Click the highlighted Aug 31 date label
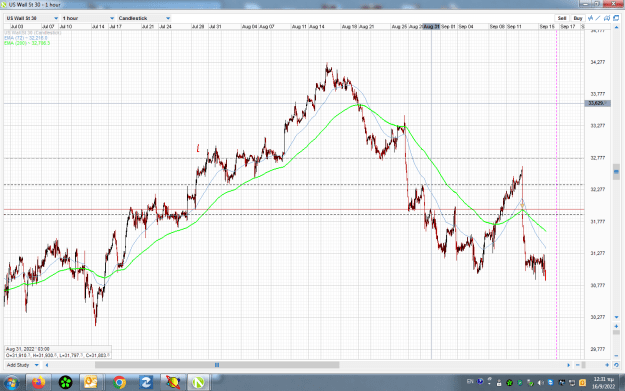The width and height of the screenshot is (625, 391). pyautogui.click(x=431, y=27)
